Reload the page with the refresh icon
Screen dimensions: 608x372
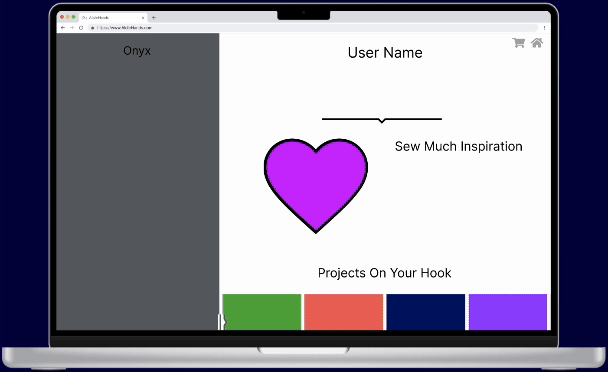tap(81, 28)
